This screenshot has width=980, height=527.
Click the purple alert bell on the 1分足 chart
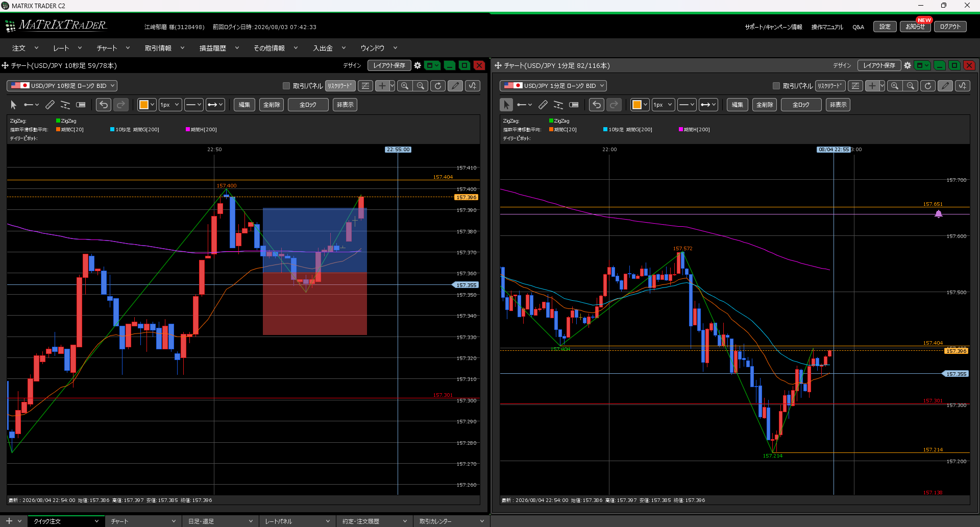tap(938, 214)
